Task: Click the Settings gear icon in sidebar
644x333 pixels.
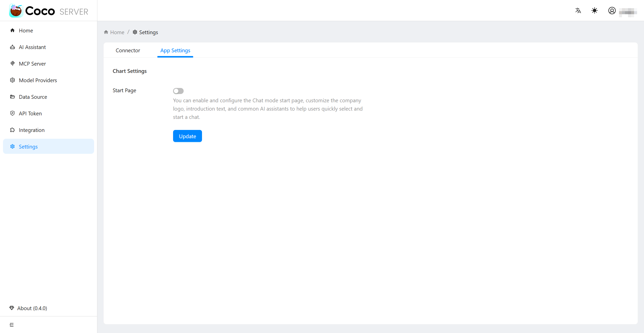Action: click(12, 147)
